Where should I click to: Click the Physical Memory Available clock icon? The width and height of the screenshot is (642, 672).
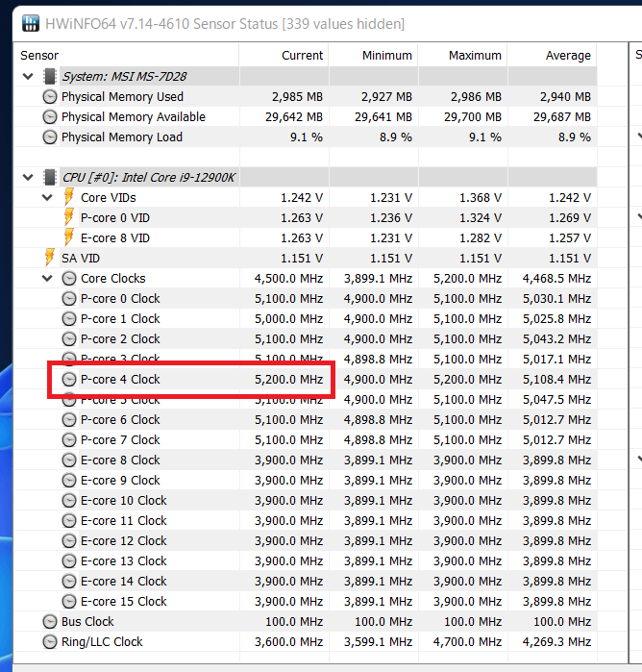click(50, 117)
